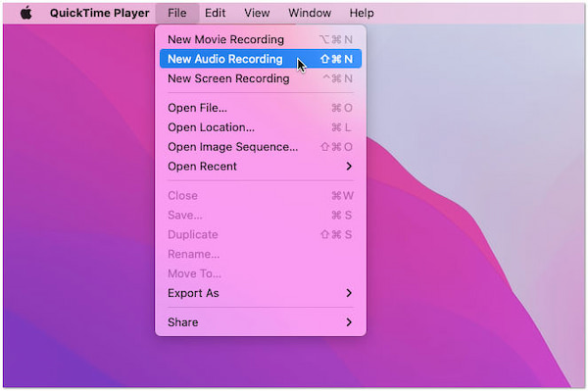Pick Open Image Sequence… option
The width and height of the screenshot is (588, 391).
coord(261,147)
